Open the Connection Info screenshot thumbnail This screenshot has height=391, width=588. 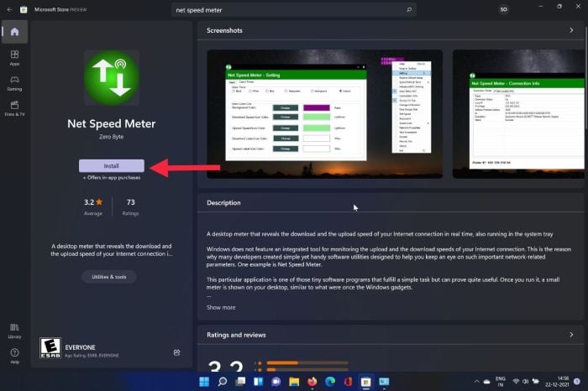click(518, 114)
